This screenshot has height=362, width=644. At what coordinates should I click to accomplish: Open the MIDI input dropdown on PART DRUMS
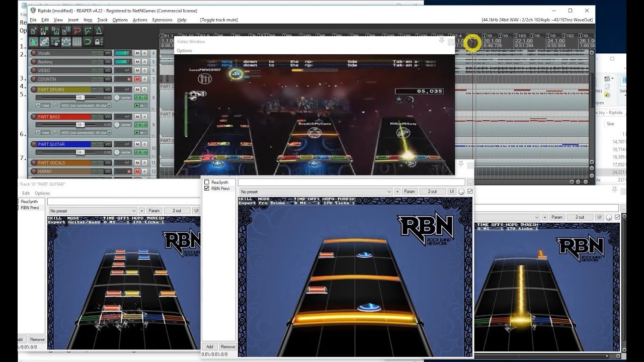86,106
